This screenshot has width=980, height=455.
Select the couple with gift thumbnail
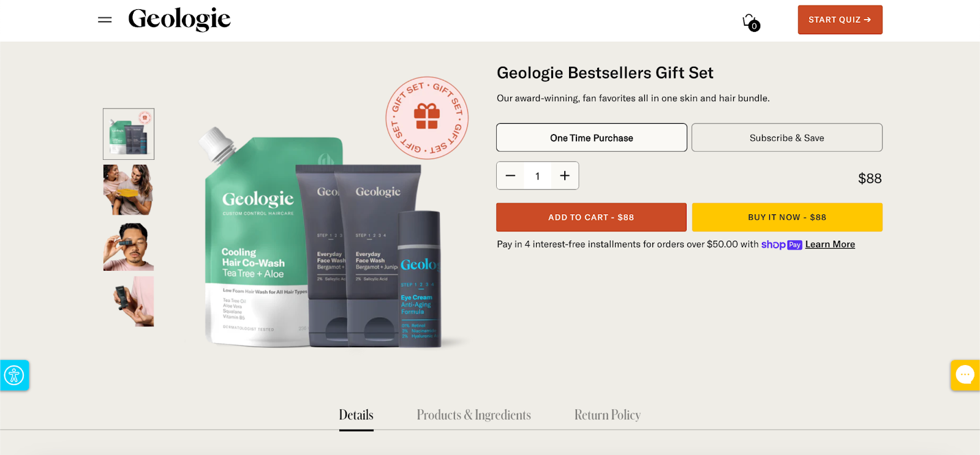coord(129,190)
